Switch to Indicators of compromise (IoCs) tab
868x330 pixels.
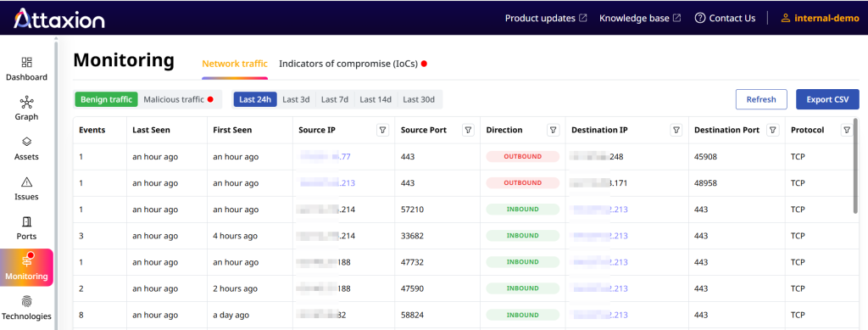(353, 64)
